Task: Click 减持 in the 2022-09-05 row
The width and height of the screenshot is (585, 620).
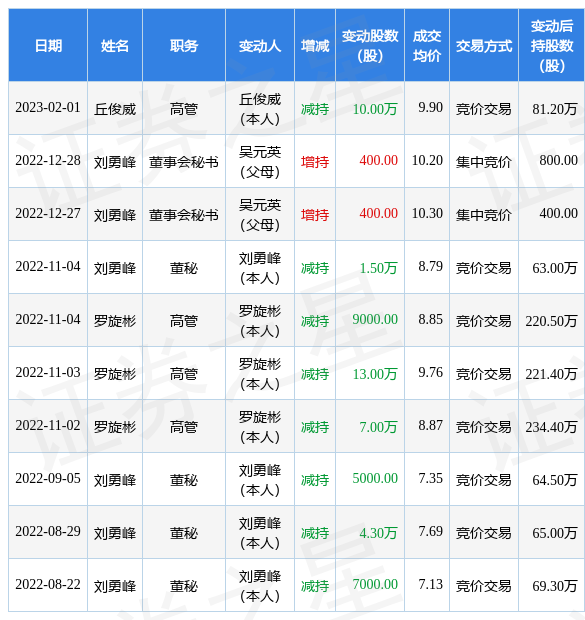Action: pyautogui.click(x=315, y=480)
